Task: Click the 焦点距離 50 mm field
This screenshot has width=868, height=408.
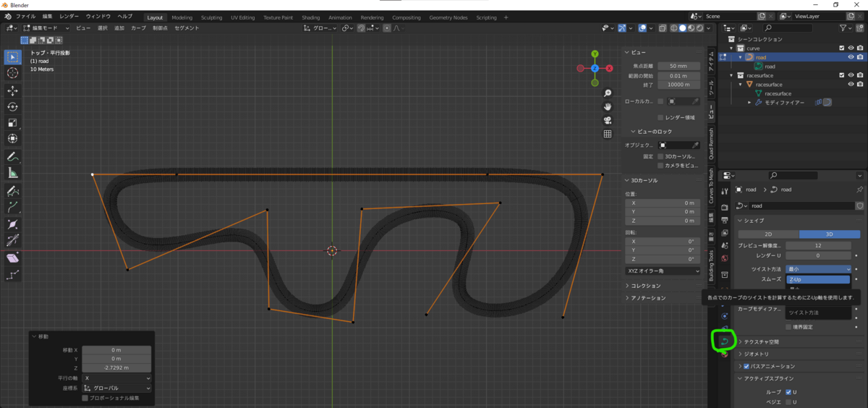Action: (x=677, y=66)
